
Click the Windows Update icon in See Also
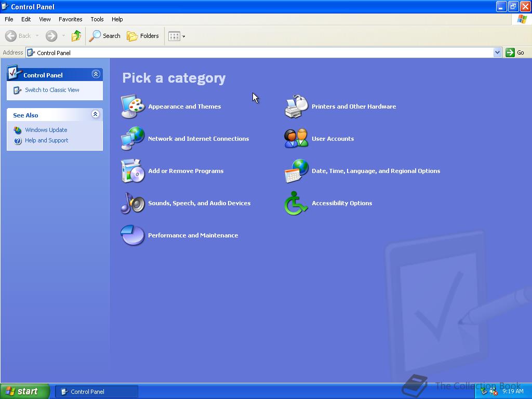point(18,130)
